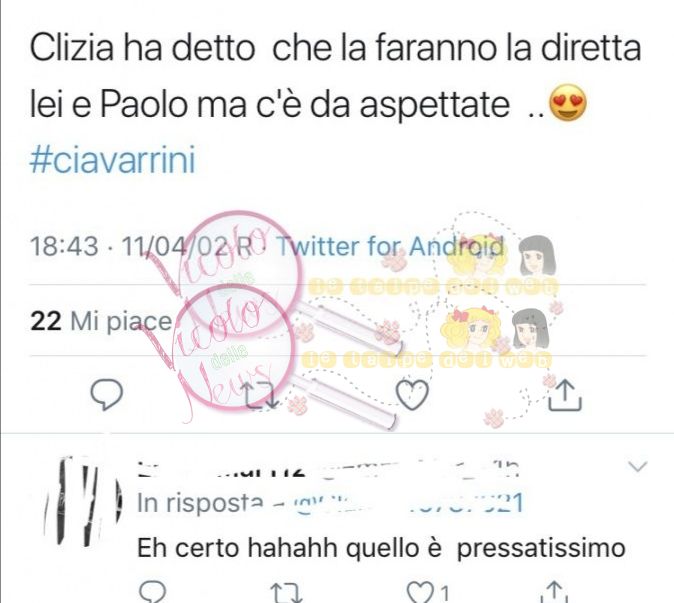Like the reply showing 1 like

pos(428,593)
